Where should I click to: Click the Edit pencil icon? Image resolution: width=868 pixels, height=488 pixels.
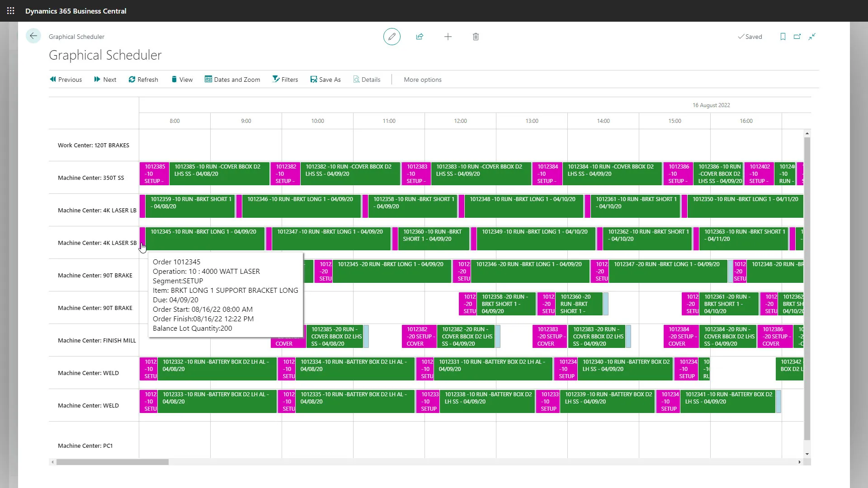392,37
